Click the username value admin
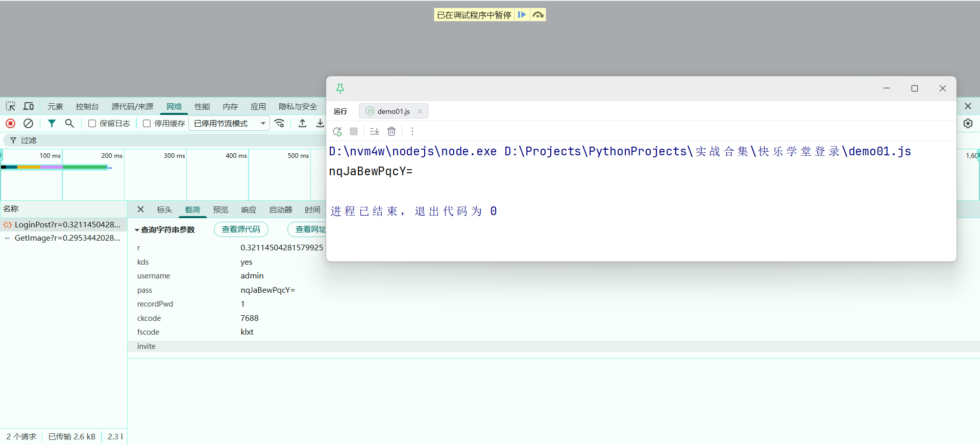This screenshot has height=445, width=980. [252, 276]
